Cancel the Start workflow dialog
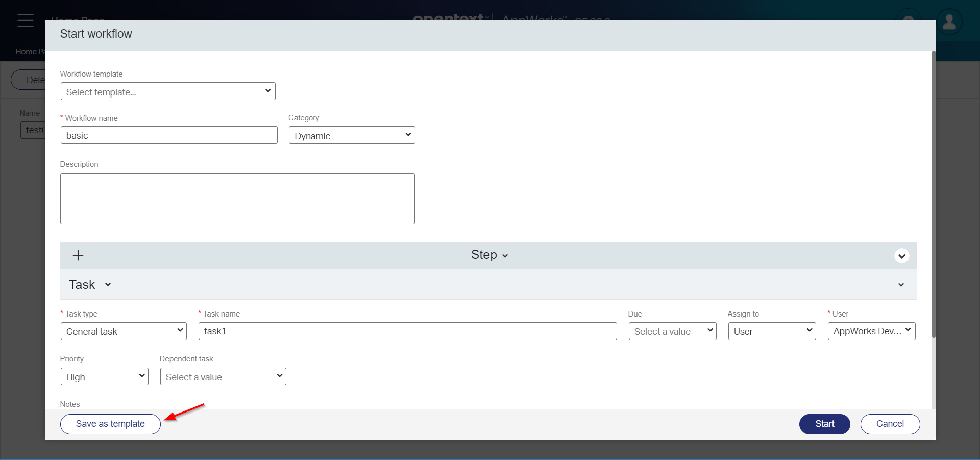The image size is (980, 460). coord(890,424)
